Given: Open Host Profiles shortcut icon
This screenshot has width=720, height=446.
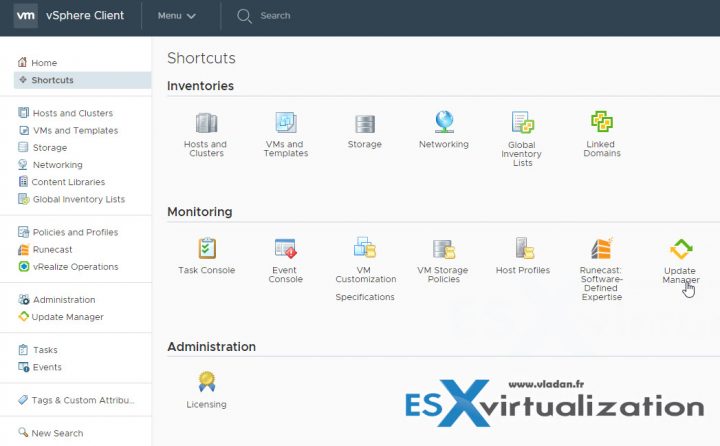Looking at the screenshot, I should [523, 249].
